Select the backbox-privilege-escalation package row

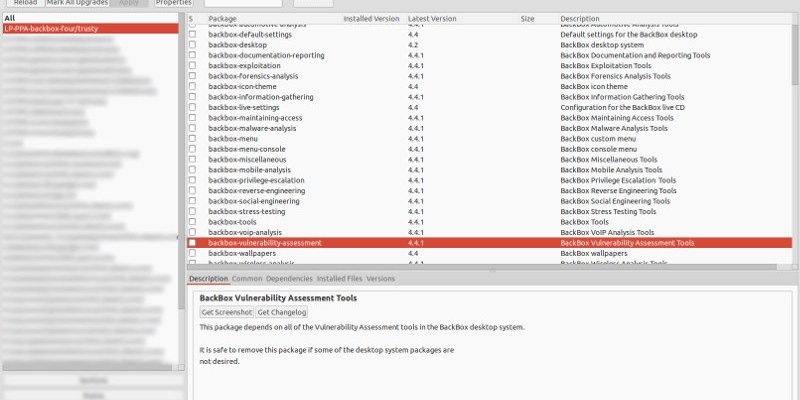tap(490, 180)
